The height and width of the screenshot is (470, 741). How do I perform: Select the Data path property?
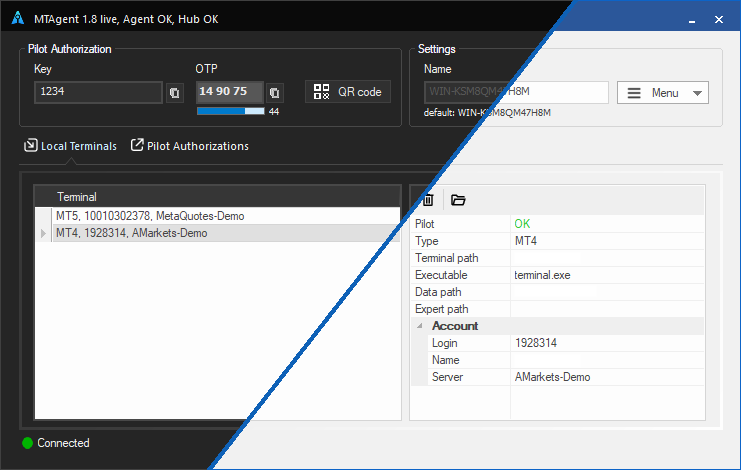click(x=558, y=292)
